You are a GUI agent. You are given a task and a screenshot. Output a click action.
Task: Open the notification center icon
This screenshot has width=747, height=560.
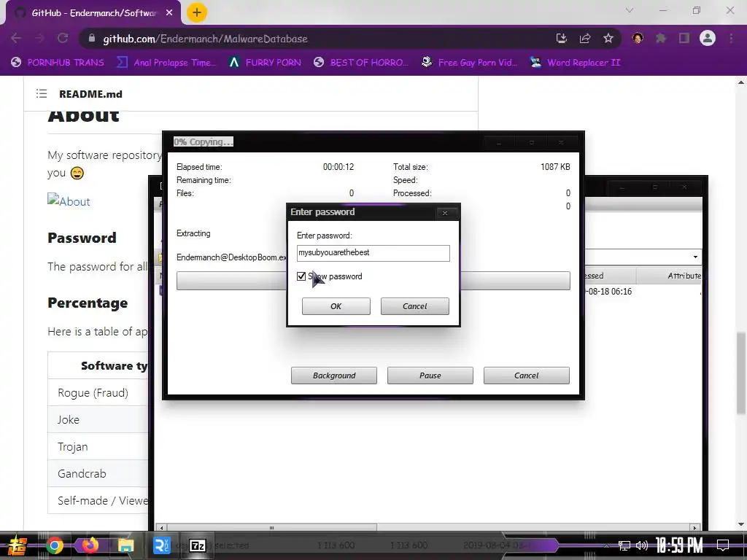pos(723,545)
